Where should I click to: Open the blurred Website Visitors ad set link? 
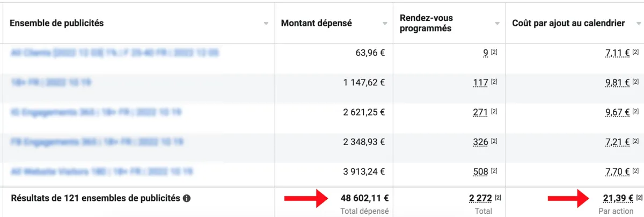pos(101,172)
